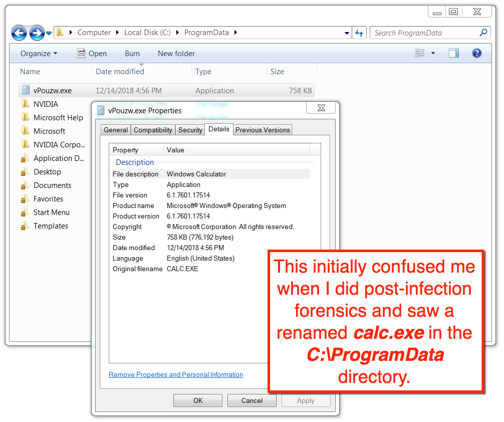Select the Computer breadcrumb in address bar
504x422 pixels.
[x=94, y=33]
